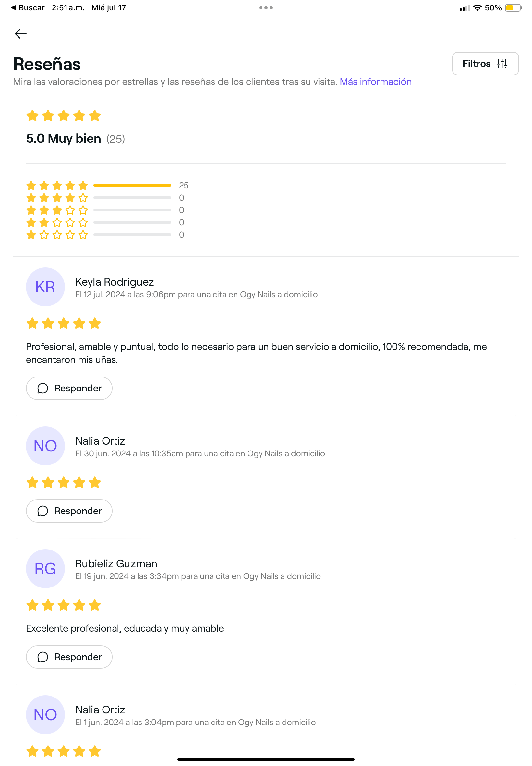532x766 pixels.
Task: Tap the Wi-Fi icon in status bar
Action: 477,8
